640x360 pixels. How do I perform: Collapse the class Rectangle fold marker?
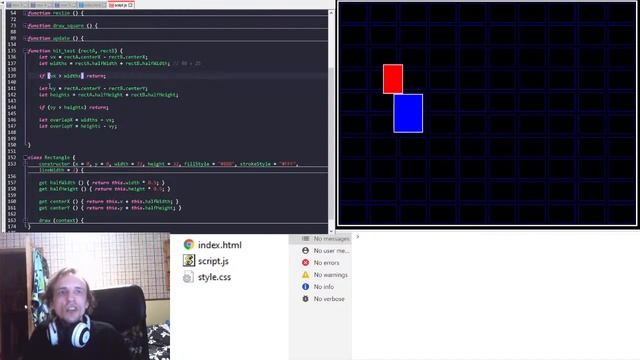point(25,157)
